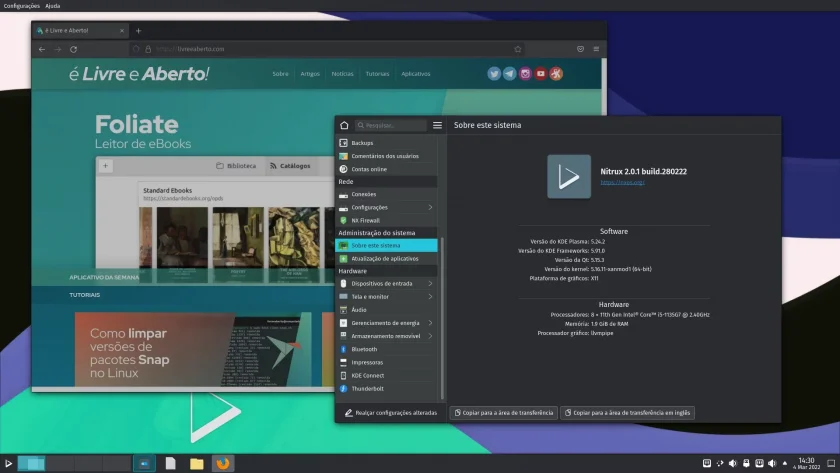Screen dimensions: 840x473
Task: Click the System Settings taskbar icon
Action: click(144, 463)
